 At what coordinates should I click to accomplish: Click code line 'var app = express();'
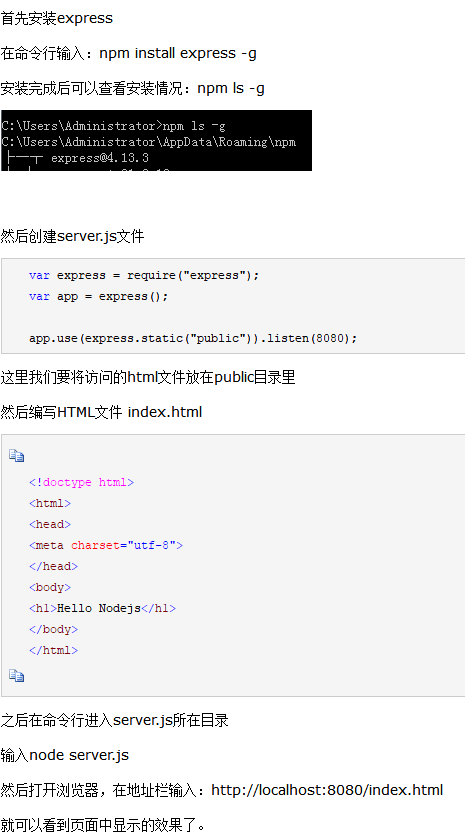coord(99,296)
